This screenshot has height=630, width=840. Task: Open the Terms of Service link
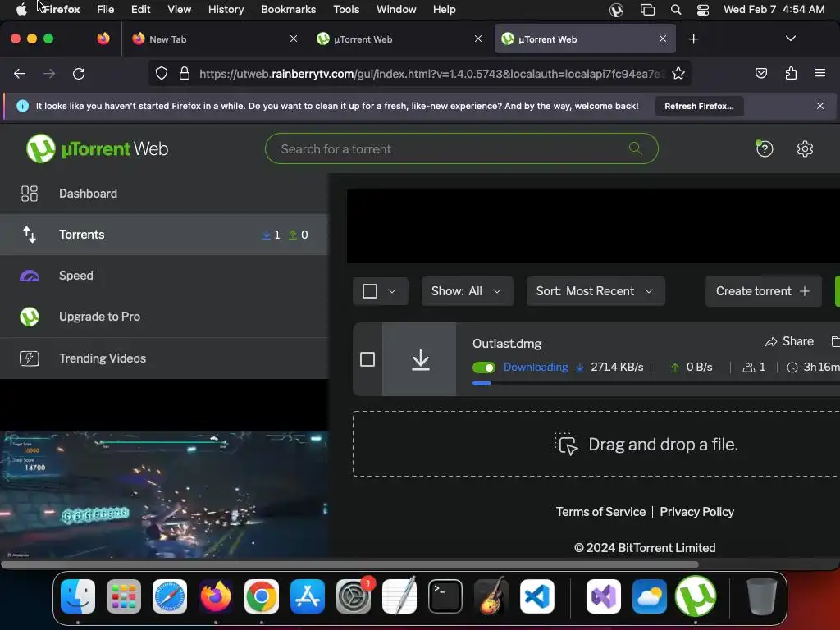[600, 512]
